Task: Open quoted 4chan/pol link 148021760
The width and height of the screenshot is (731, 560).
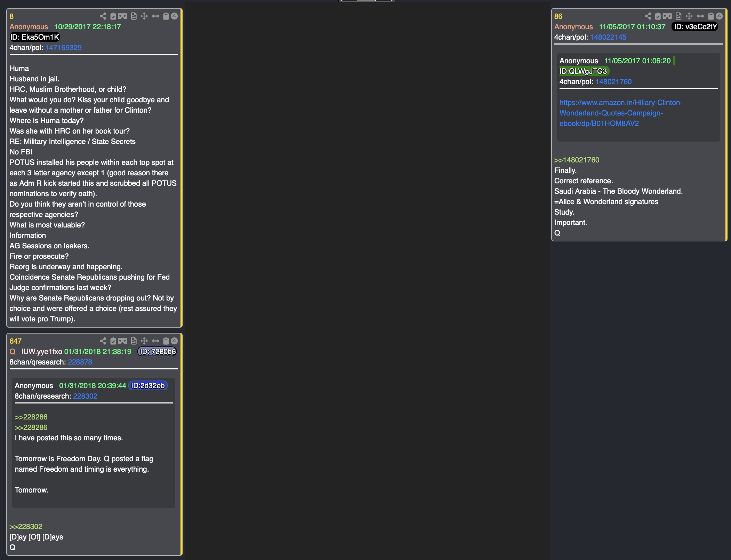Action: pos(613,82)
